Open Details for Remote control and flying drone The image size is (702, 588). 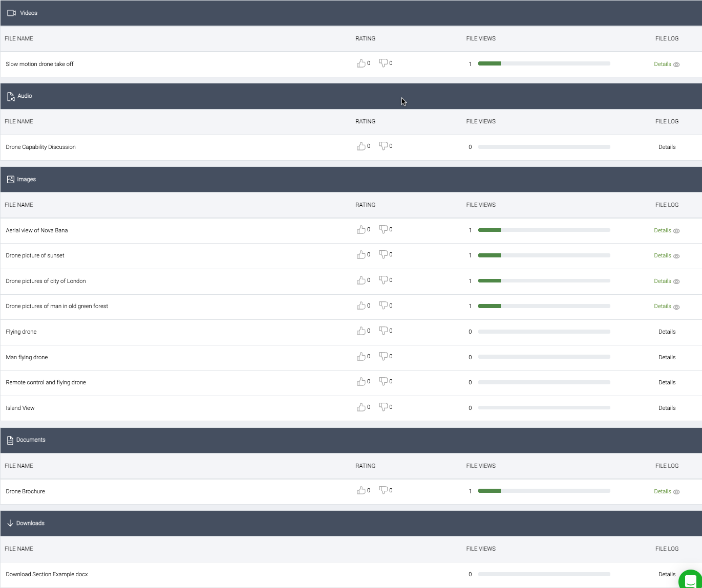click(667, 383)
